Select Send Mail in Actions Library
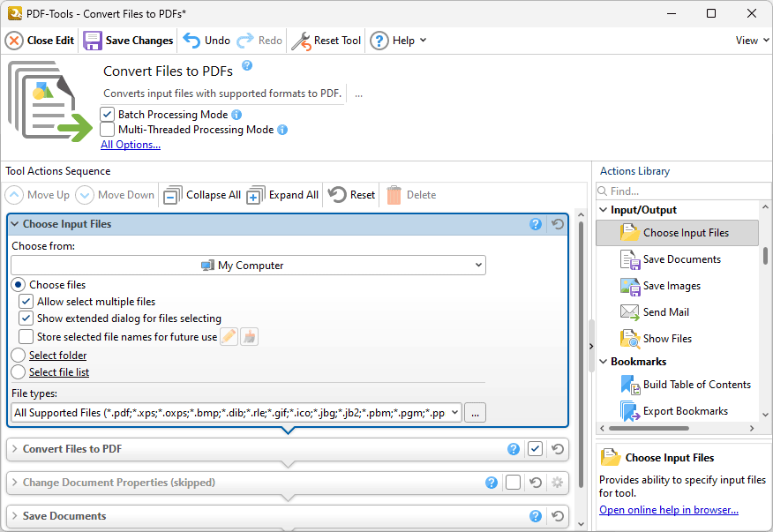This screenshot has height=532, width=773. pos(655,312)
